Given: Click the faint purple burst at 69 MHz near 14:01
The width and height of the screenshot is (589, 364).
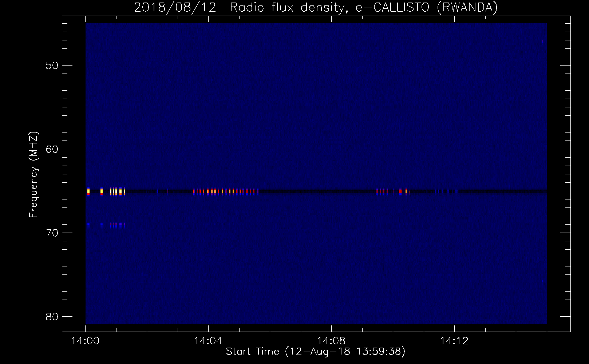Looking at the screenshot, I should [x=117, y=225].
